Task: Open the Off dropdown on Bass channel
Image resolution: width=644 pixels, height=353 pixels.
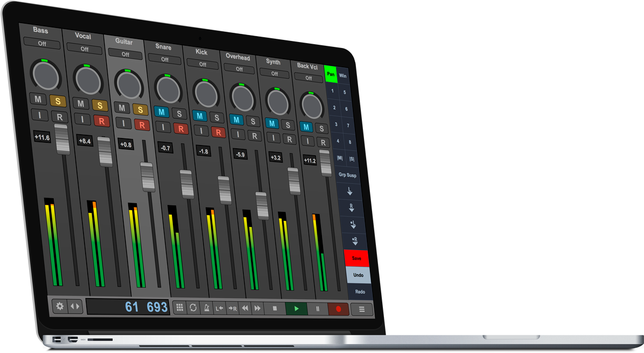Action: [x=43, y=43]
